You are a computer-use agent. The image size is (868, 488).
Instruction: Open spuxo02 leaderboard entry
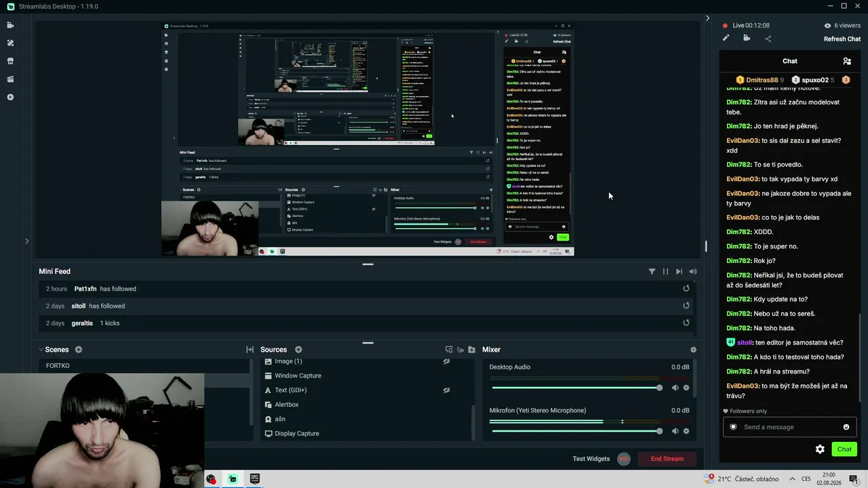point(813,80)
